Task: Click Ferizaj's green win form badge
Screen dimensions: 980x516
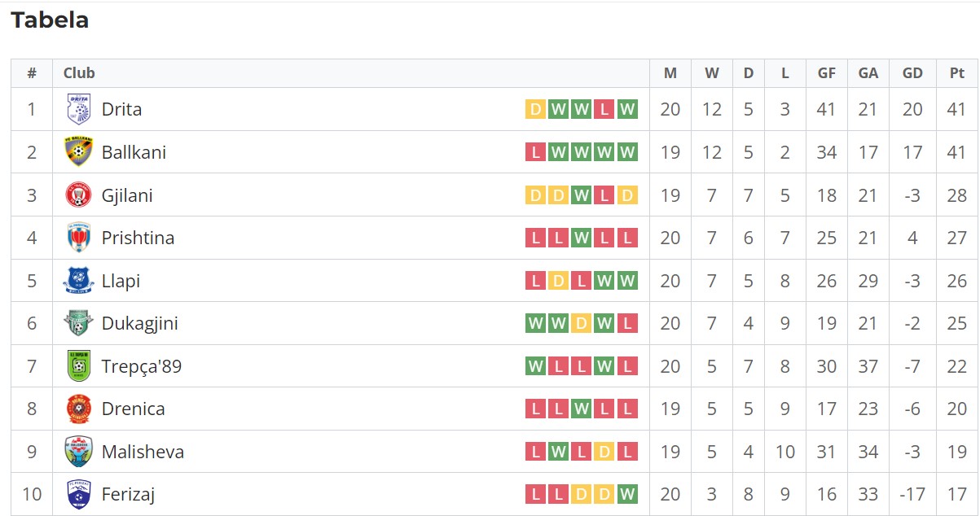Action: [627, 494]
